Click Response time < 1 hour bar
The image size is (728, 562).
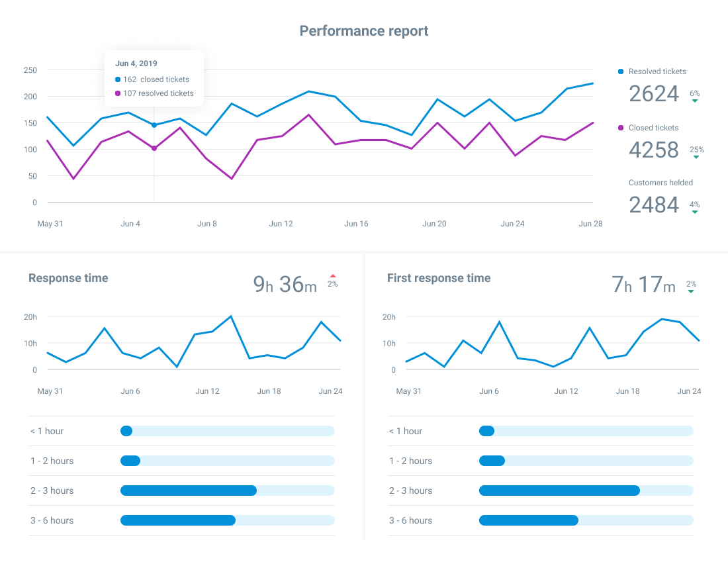point(126,431)
